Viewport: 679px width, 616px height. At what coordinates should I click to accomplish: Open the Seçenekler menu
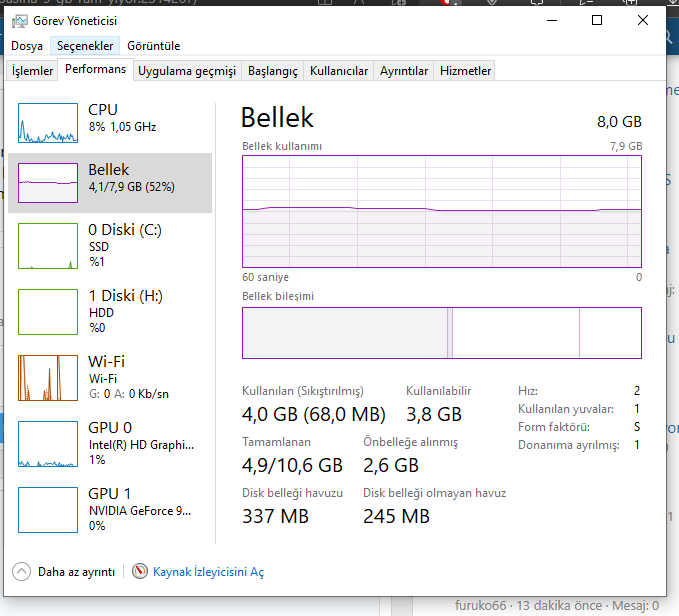85,46
